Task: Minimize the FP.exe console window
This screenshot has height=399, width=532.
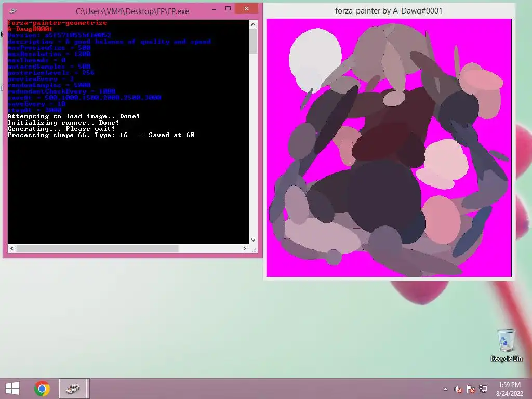Action: coord(214,9)
